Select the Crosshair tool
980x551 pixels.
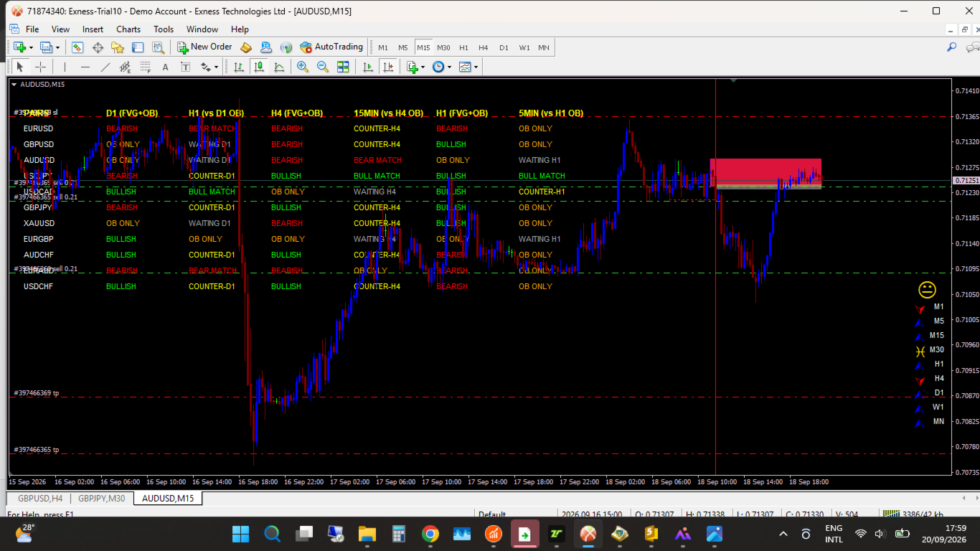point(41,67)
